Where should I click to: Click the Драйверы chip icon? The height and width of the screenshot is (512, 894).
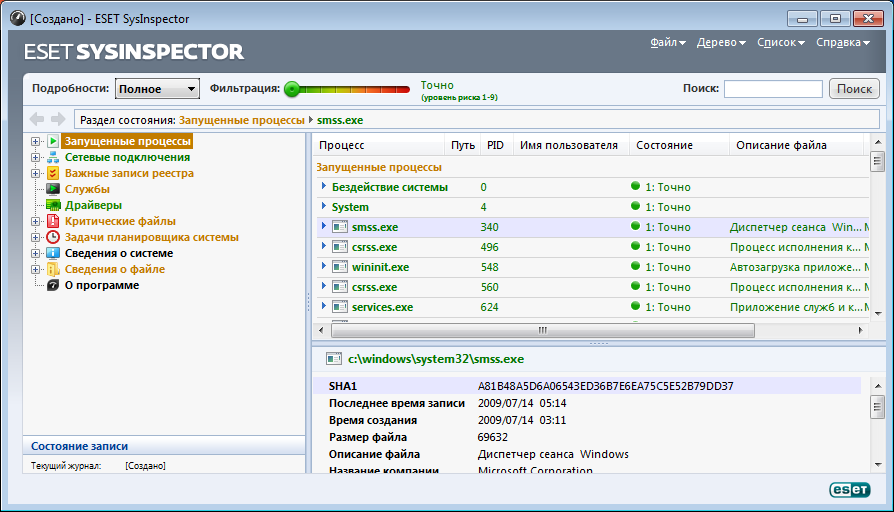click(x=53, y=205)
